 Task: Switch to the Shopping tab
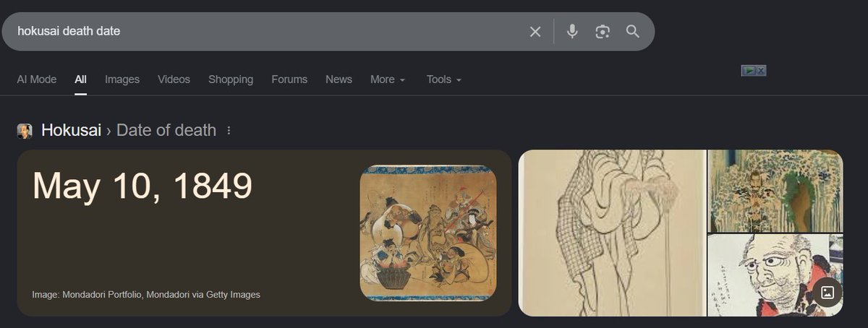(231, 79)
